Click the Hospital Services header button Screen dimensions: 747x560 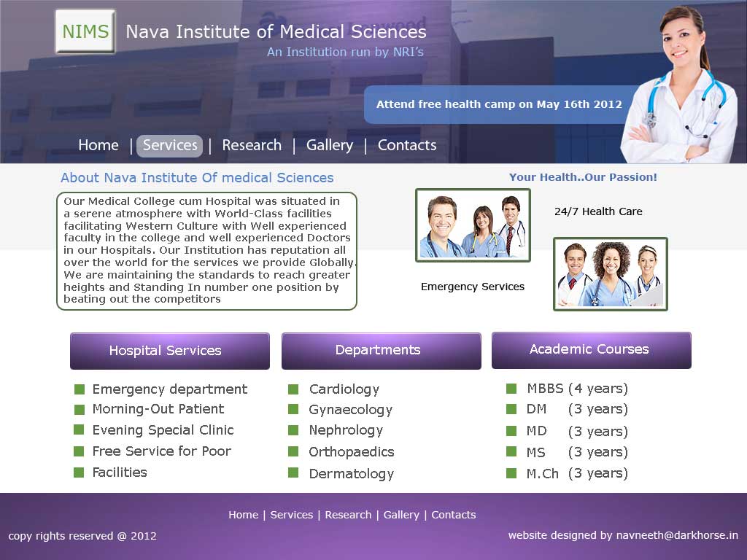[170, 351]
